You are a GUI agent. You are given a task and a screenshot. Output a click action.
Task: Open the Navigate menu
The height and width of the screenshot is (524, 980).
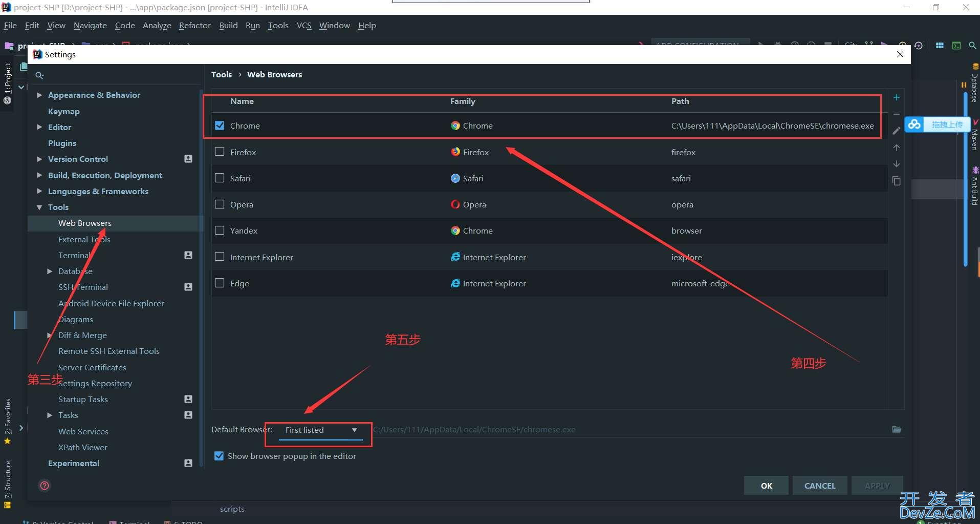click(90, 25)
